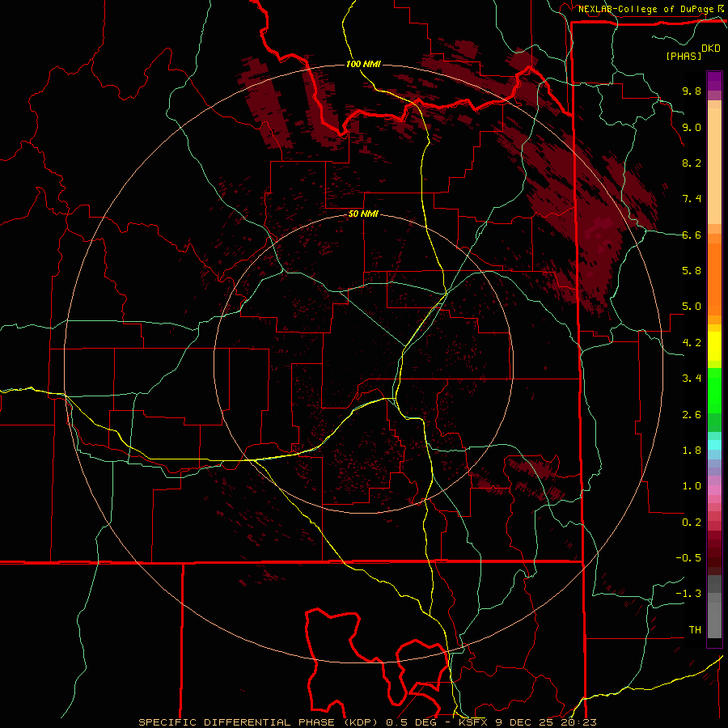Click the [PHAS] unit label
The width and height of the screenshot is (728, 728).
[x=684, y=56]
